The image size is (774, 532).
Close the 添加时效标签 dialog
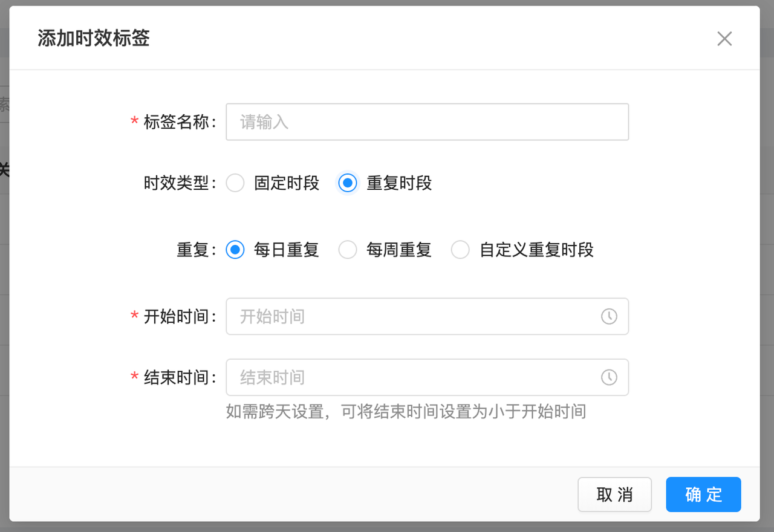[724, 39]
